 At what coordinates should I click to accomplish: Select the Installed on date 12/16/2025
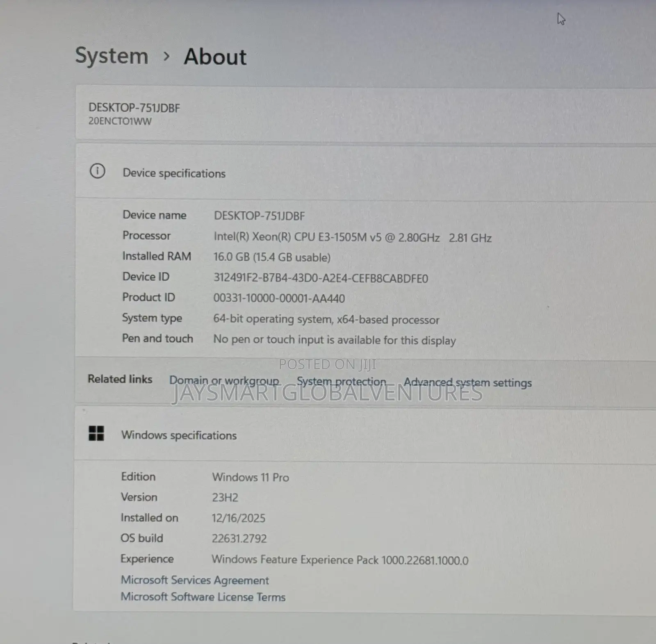tap(238, 518)
